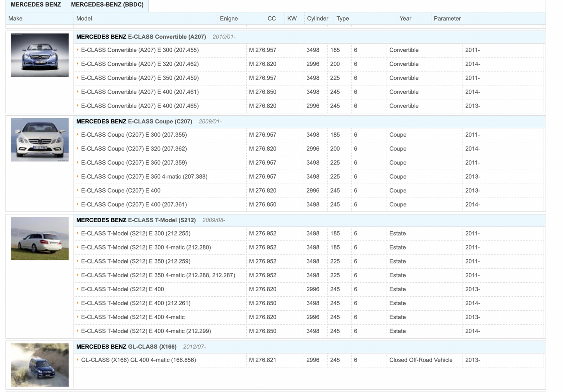Screen dimensions: 563x392
Task: Select engine M 276.850 in Coupe E 400 (207.361) row
Action: pyautogui.click(x=263, y=205)
